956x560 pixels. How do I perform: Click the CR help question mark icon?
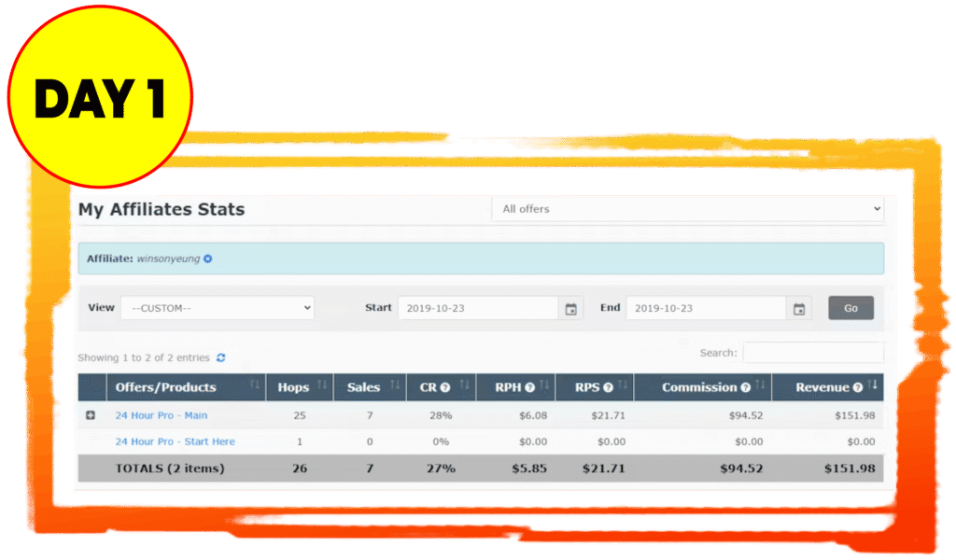[445, 387]
